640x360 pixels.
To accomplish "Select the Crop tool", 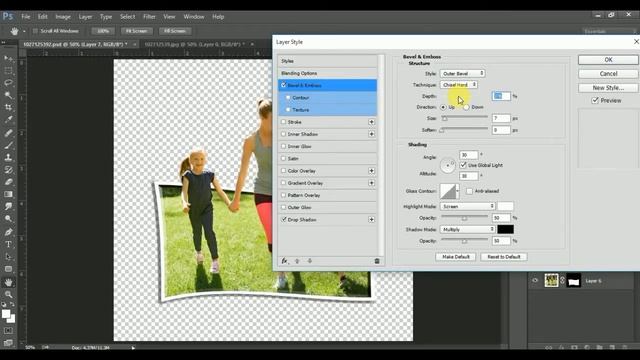I will (8, 107).
